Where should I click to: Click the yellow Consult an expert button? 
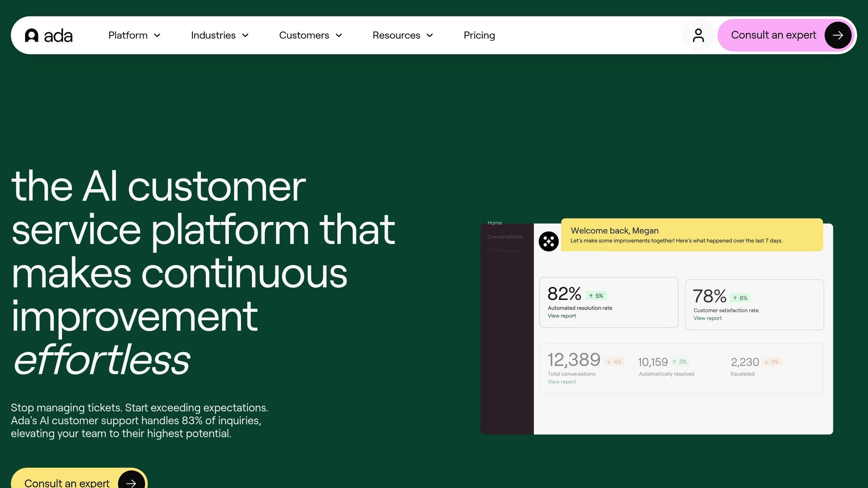67,482
